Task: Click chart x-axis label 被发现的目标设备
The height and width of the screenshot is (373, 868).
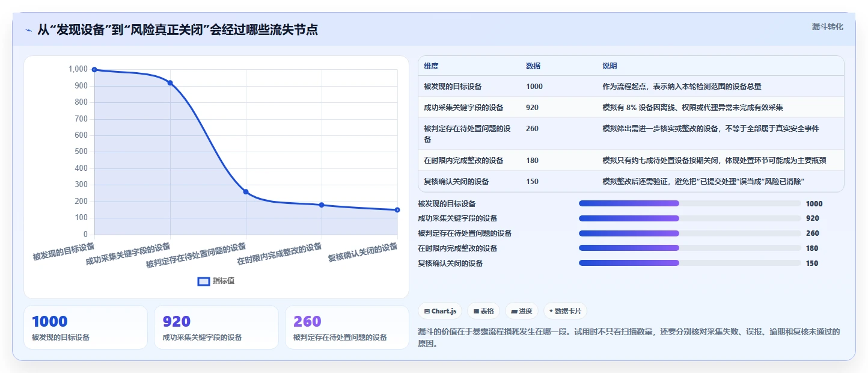Action: (64, 251)
